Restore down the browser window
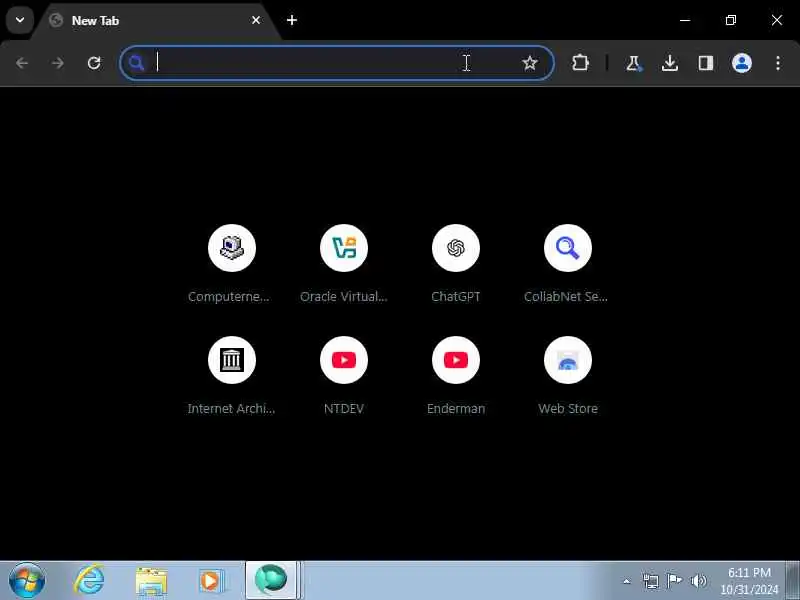Viewport: 800px width, 600px height. pyautogui.click(x=731, y=20)
